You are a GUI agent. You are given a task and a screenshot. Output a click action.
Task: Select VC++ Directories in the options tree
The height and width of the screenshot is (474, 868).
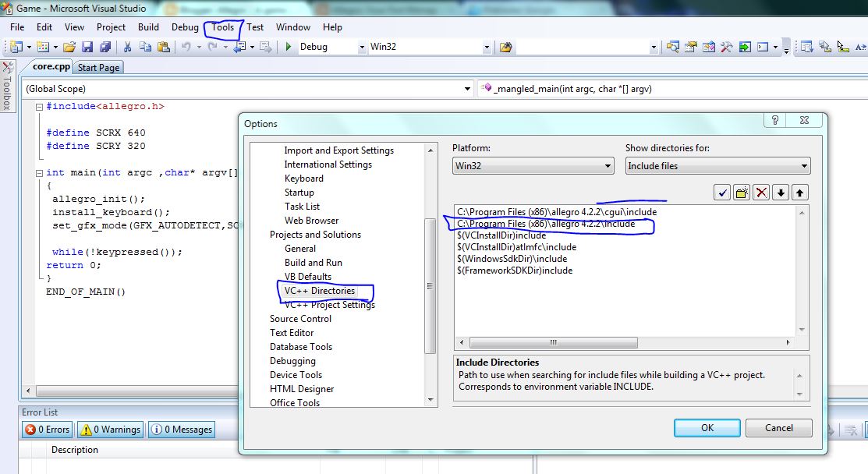pyautogui.click(x=319, y=291)
